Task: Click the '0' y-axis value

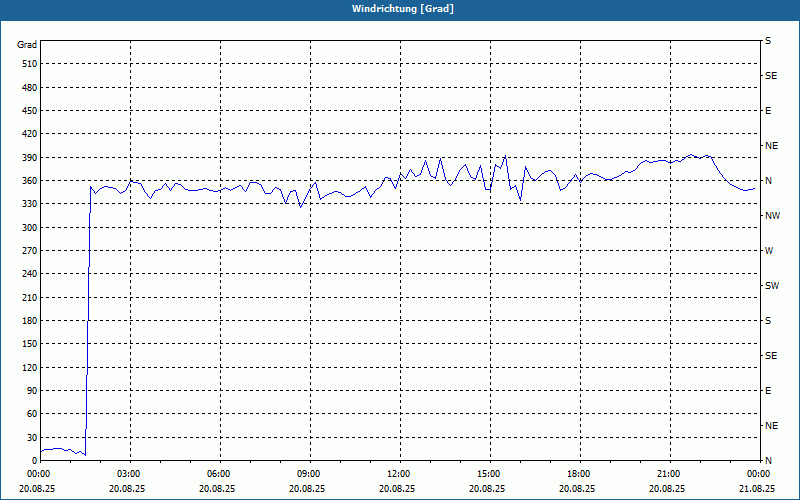Action: pyautogui.click(x=34, y=461)
